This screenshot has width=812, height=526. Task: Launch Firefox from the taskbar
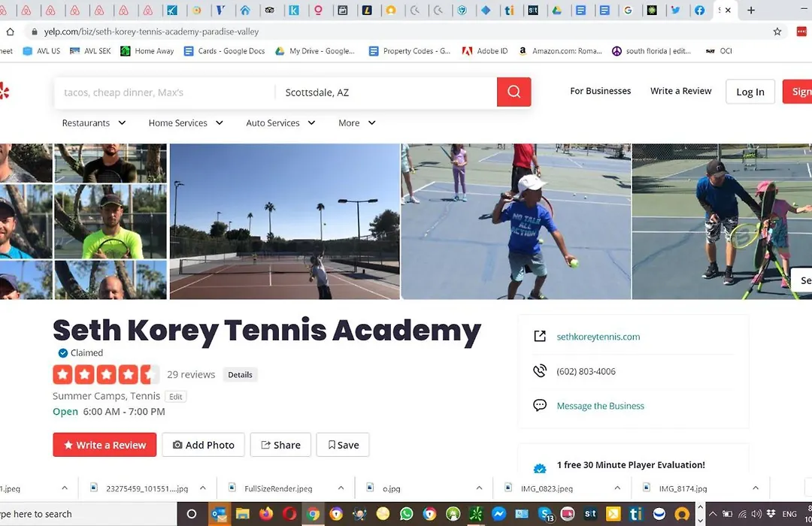click(266, 514)
